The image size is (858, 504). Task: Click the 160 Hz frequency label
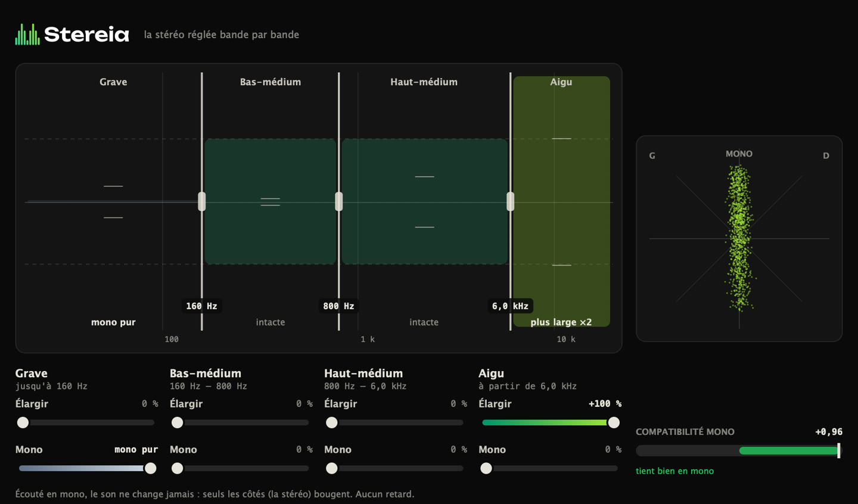tap(201, 306)
